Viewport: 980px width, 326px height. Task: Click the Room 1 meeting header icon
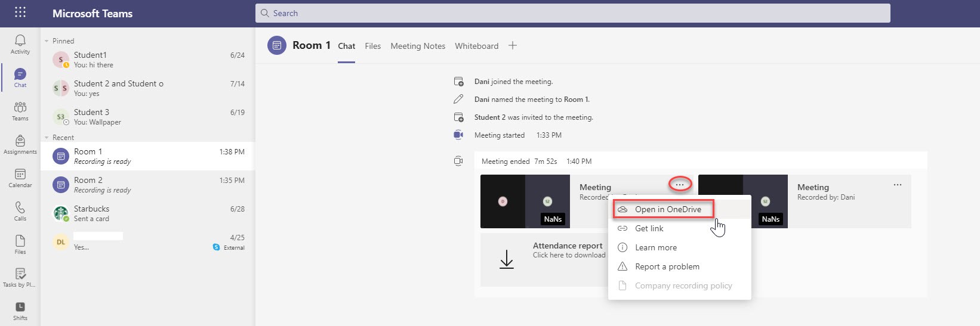pos(277,45)
